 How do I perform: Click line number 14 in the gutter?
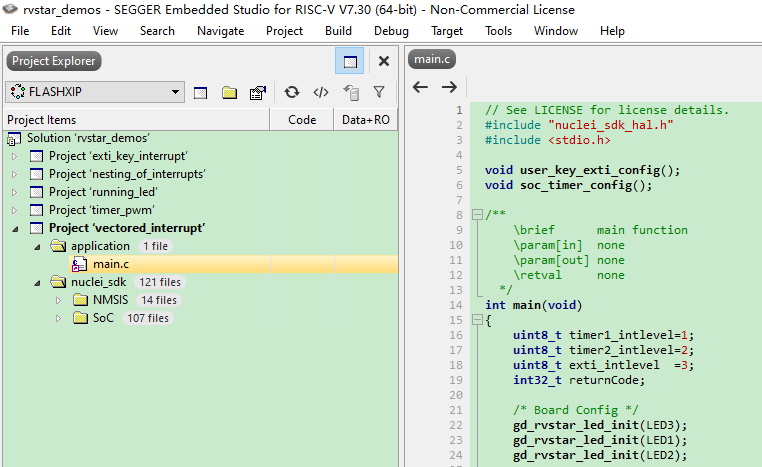pos(456,305)
